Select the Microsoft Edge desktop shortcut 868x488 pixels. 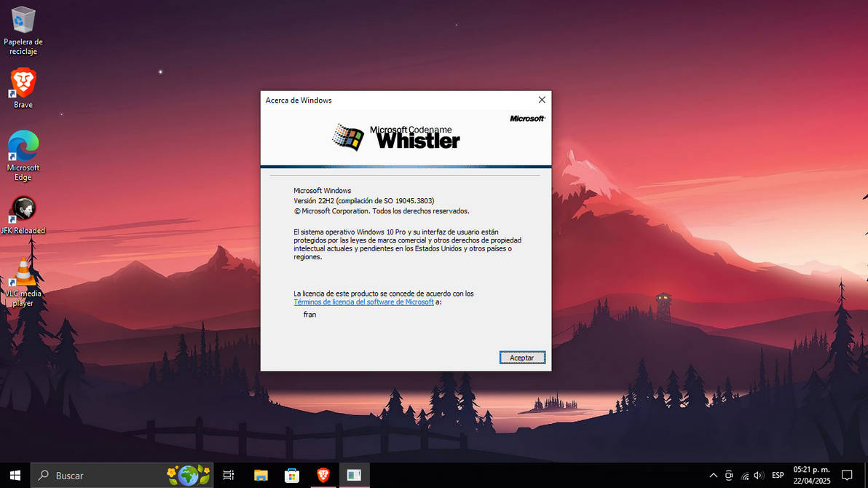pyautogui.click(x=23, y=156)
